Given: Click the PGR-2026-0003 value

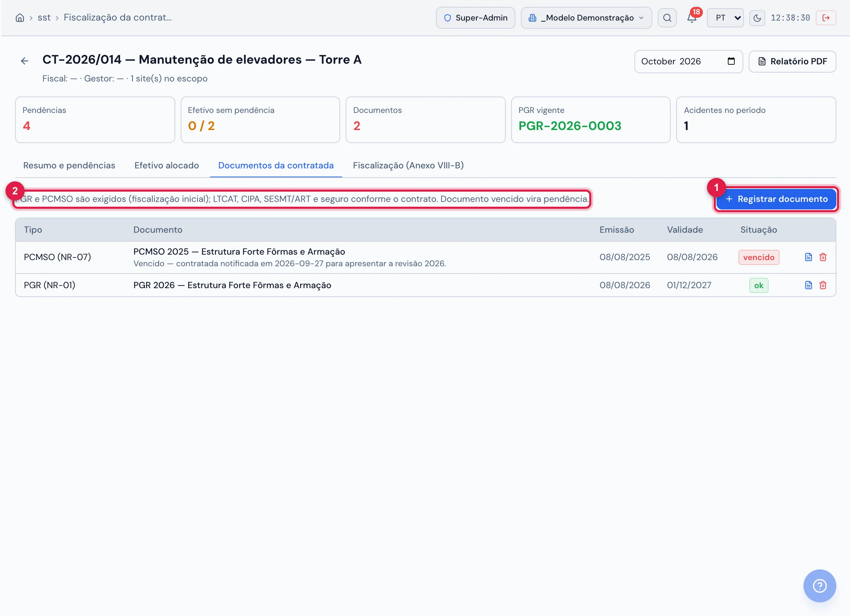Looking at the screenshot, I should pos(570,126).
